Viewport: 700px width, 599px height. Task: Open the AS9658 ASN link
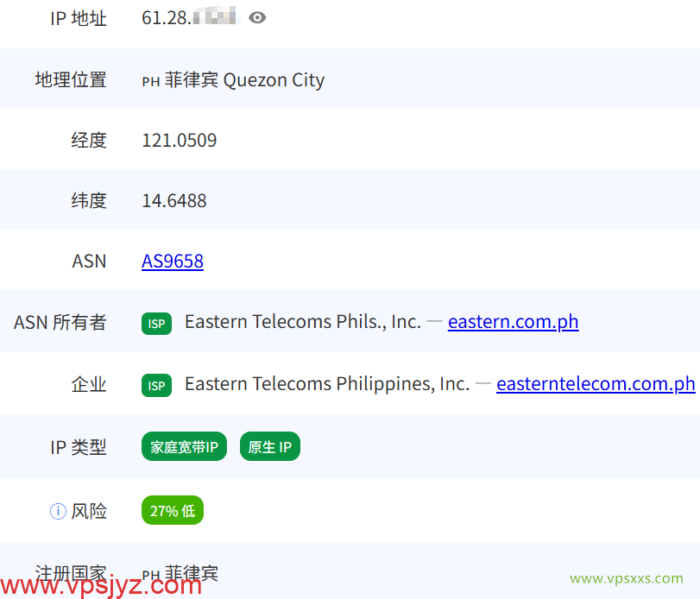[173, 262]
